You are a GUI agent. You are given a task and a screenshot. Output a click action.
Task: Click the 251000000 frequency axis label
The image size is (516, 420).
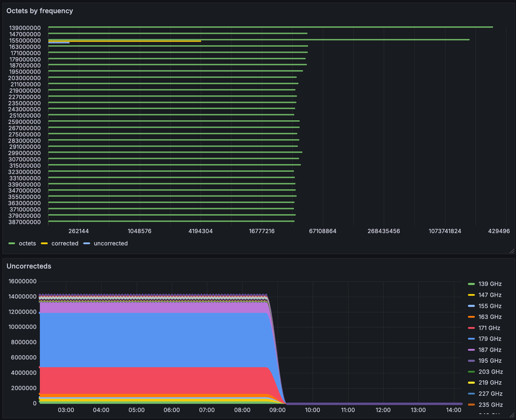pos(25,116)
